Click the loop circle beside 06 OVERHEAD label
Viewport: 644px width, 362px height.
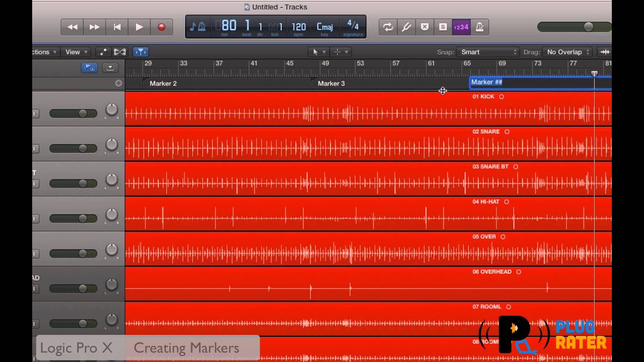tap(518, 271)
